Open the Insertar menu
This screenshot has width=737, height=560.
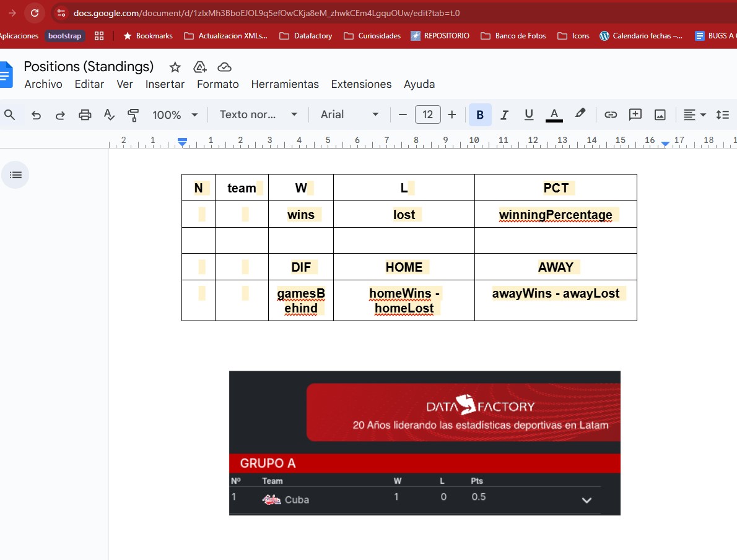point(165,84)
